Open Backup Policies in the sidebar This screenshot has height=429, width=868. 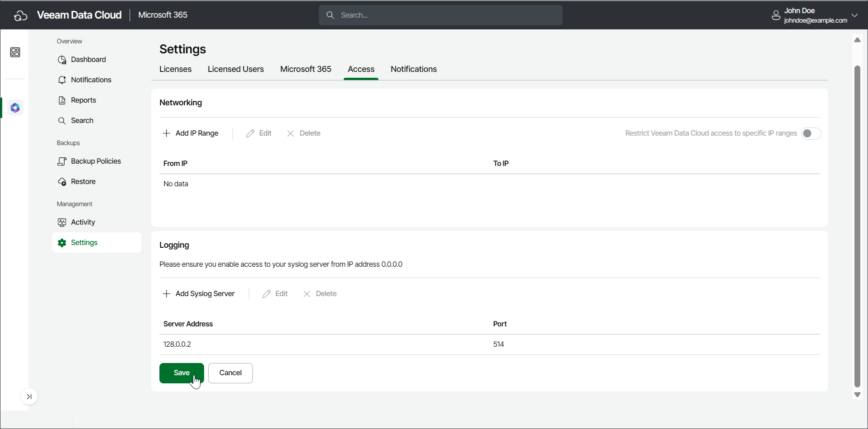(97, 161)
